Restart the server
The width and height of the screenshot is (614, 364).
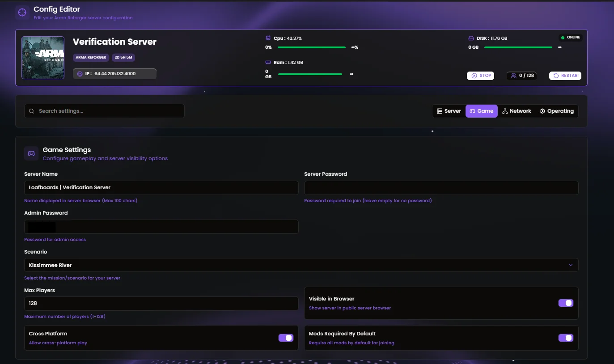(x=565, y=76)
